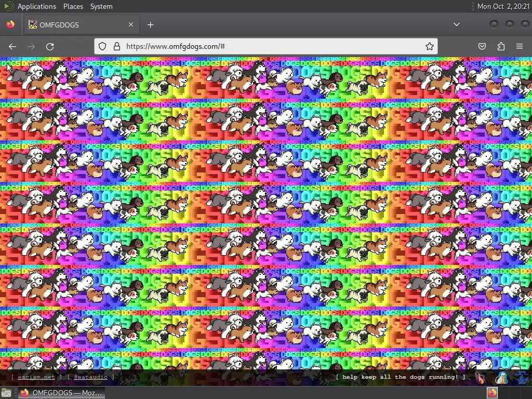
Task: Click the Firefox workspace icon in bottom panel
Action: (493, 393)
